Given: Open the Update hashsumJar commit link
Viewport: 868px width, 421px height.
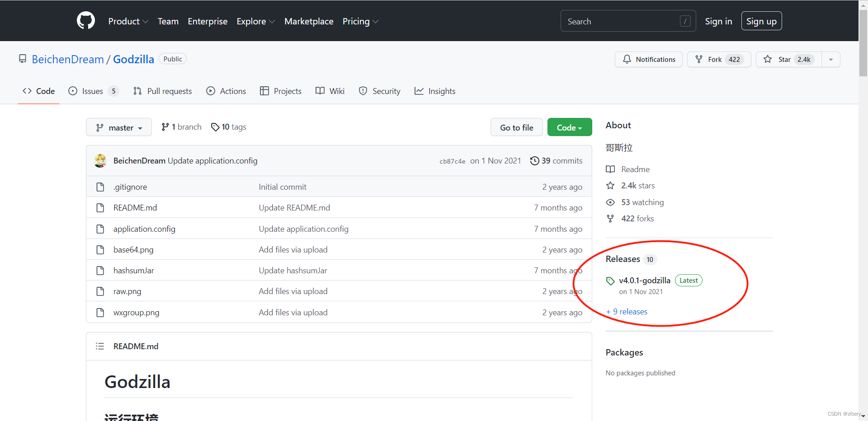Looking at the screenshot, I should [x=293, y=271].
